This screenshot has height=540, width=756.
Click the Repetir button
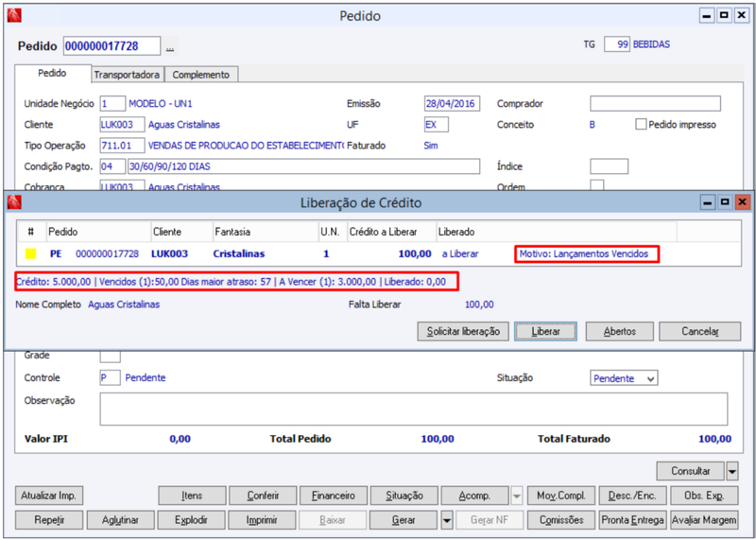coord(49,520)
